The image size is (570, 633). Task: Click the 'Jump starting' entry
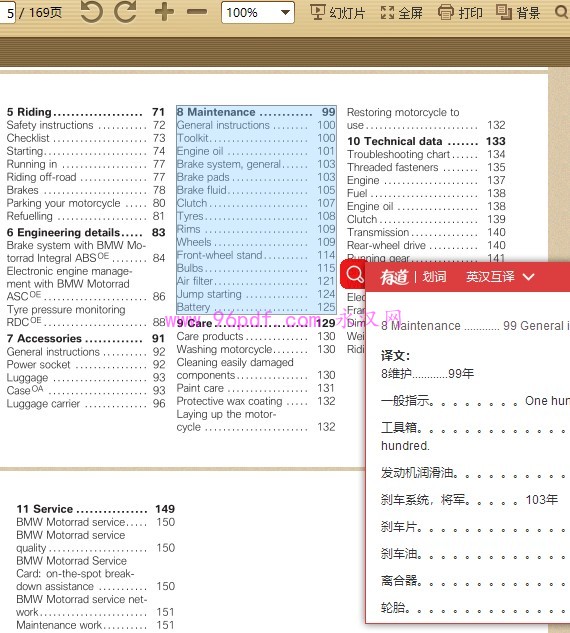point(256,294)
